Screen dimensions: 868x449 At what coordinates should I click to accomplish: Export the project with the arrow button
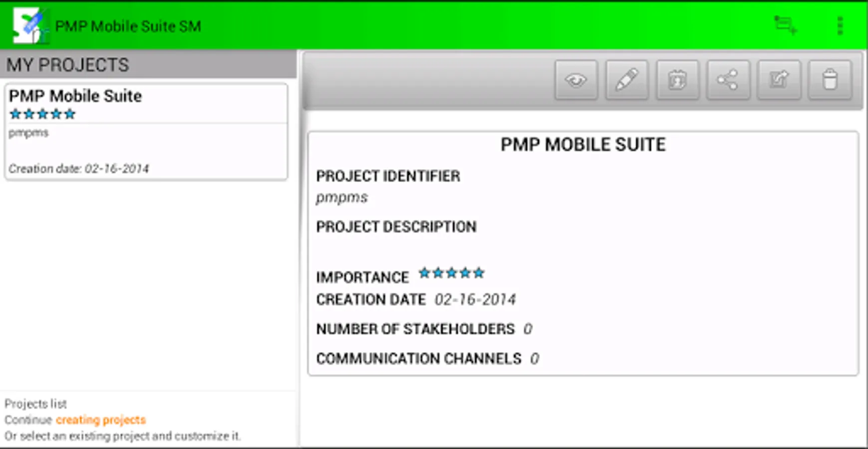tap(779, 80)
